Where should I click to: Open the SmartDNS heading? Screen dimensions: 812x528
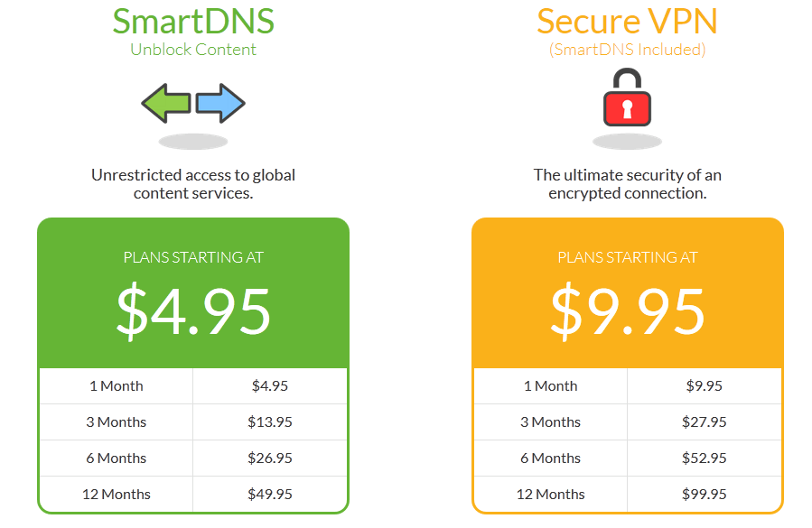coord(193,22)
